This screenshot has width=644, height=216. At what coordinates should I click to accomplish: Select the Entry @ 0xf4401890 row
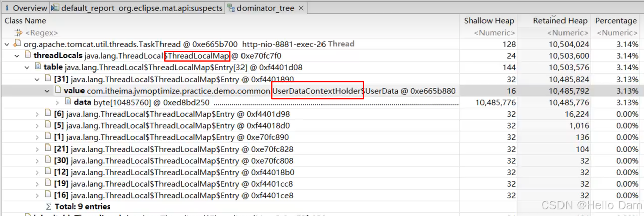(322, 79)
